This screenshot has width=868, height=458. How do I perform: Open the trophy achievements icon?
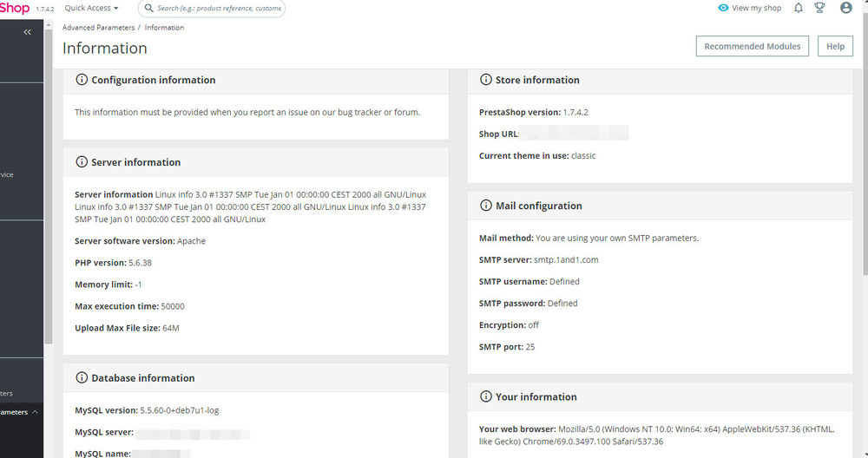click(x=819, y=8)
